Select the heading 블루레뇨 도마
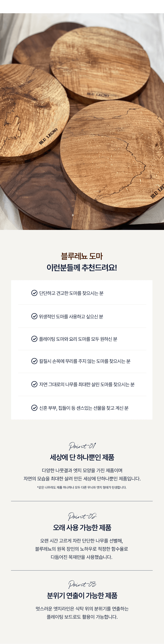 [x=82, y=256]
